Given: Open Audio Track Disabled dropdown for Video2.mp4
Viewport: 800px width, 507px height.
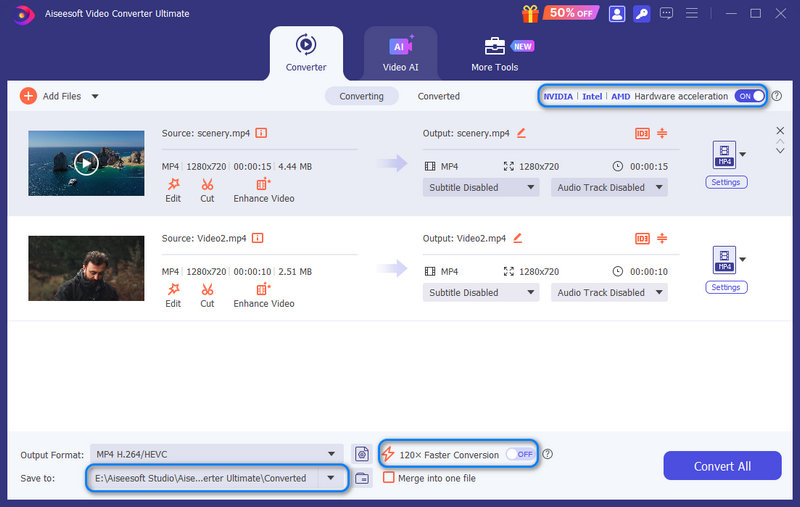Looking at the screenshot, I should coord(609,293).
